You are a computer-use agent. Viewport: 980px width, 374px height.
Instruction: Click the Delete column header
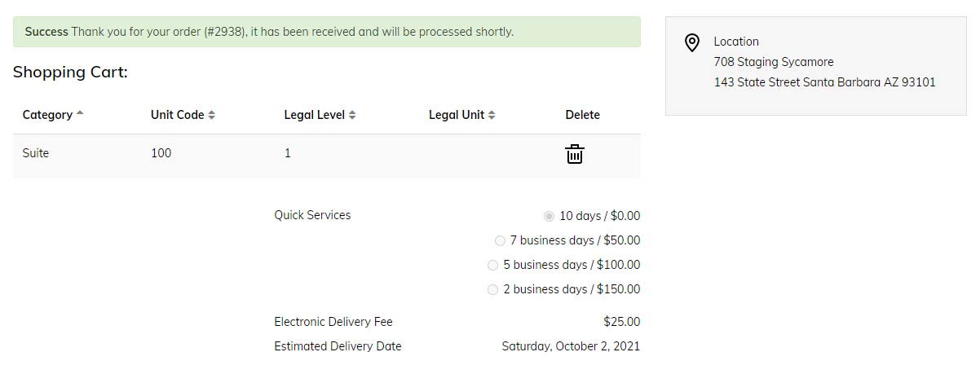(582, 115)
